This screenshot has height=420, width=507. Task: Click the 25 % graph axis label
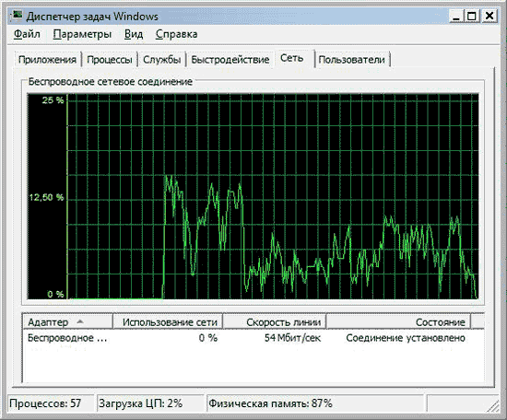coord(53,100)
